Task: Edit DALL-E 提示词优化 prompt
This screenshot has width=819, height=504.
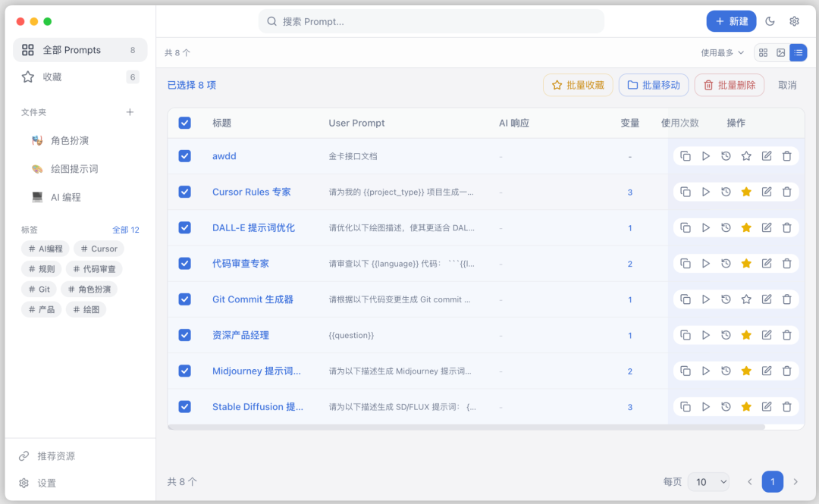Action: (766, 227)
